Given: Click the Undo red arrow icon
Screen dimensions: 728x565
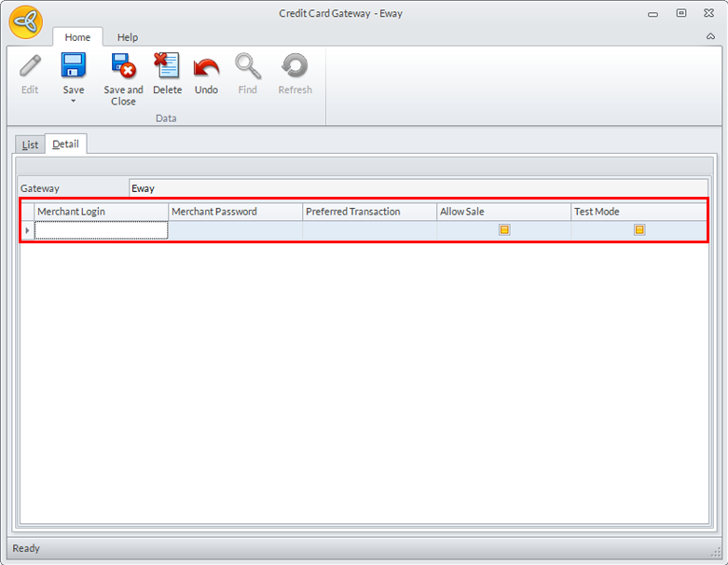Looking at the screenshot, I should click(206, 67).
